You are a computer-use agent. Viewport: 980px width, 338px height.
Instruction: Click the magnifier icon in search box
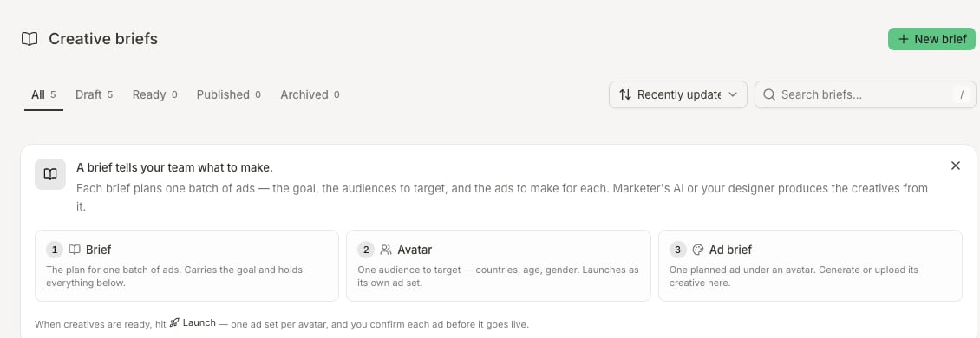(x=769, y=94)
